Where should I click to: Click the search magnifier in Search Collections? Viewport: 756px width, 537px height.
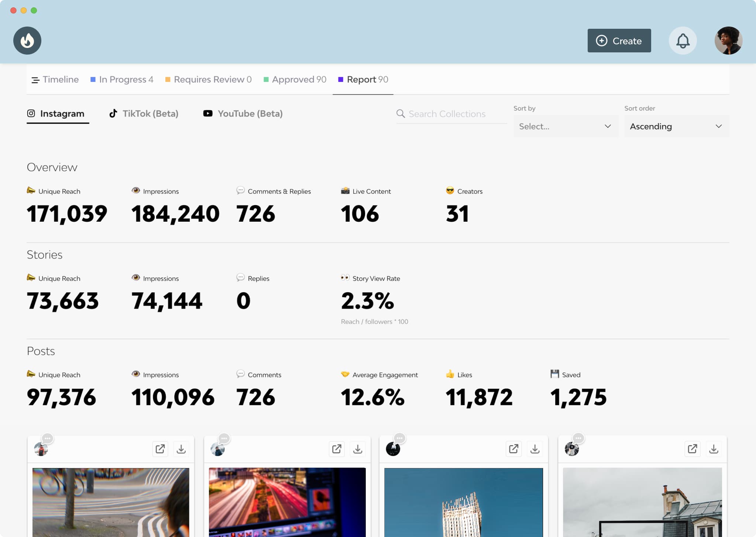401,114
